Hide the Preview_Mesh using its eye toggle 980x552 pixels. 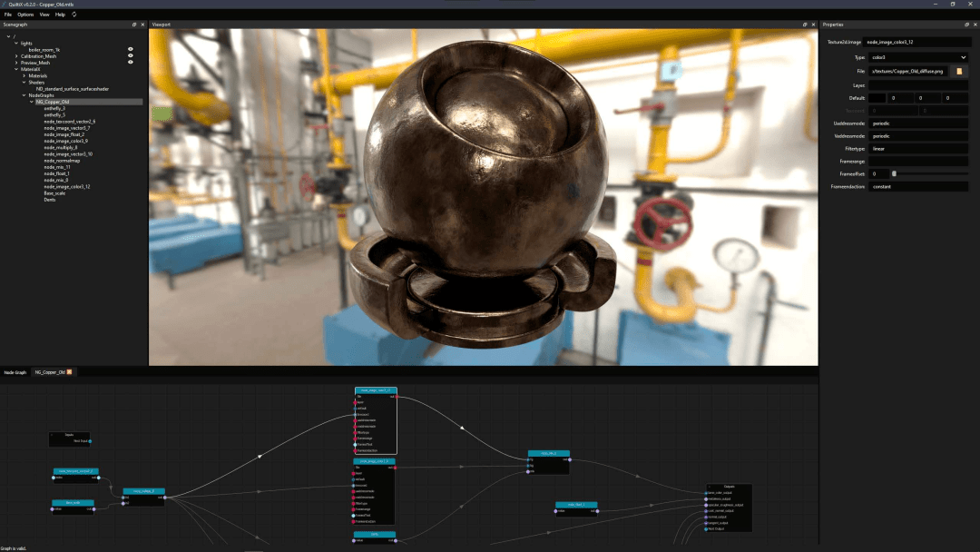(x=131, y=61)
